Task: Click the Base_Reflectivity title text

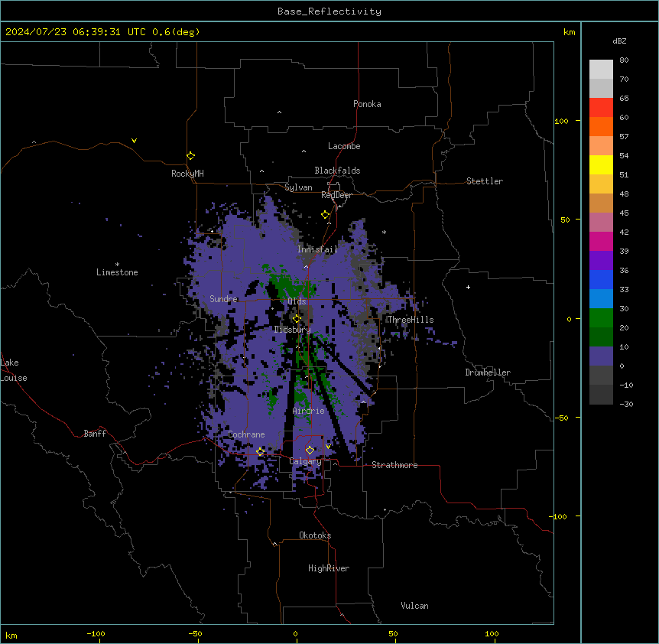Action: click(329, 11)
